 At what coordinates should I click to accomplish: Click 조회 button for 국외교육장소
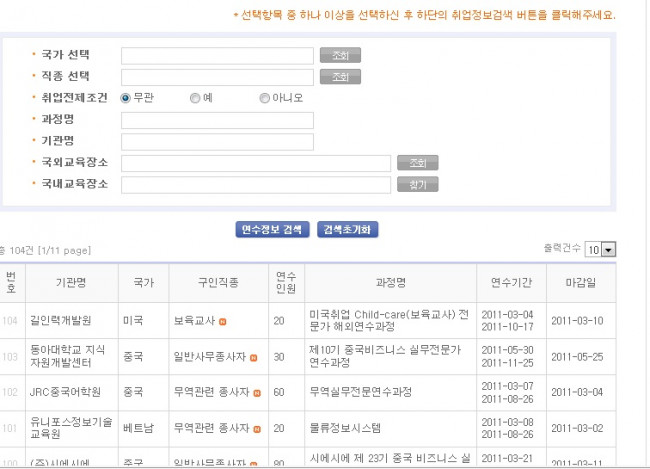click(417, 163)
